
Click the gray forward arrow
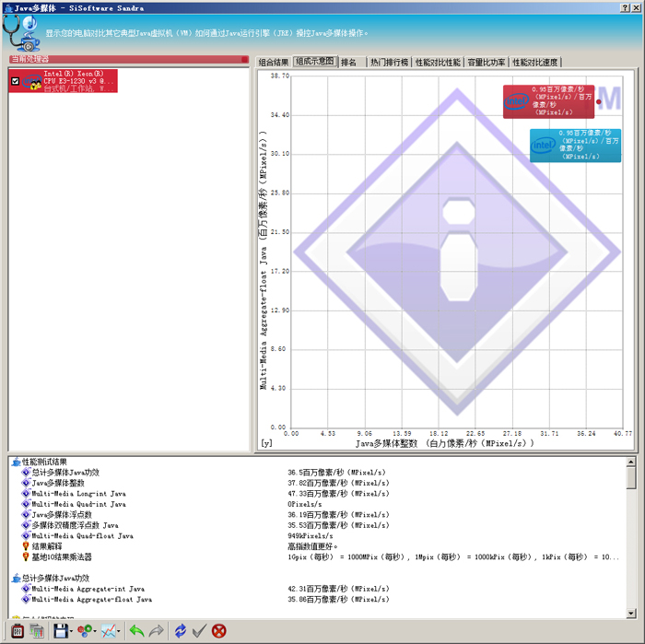click(x=157, y=631)
